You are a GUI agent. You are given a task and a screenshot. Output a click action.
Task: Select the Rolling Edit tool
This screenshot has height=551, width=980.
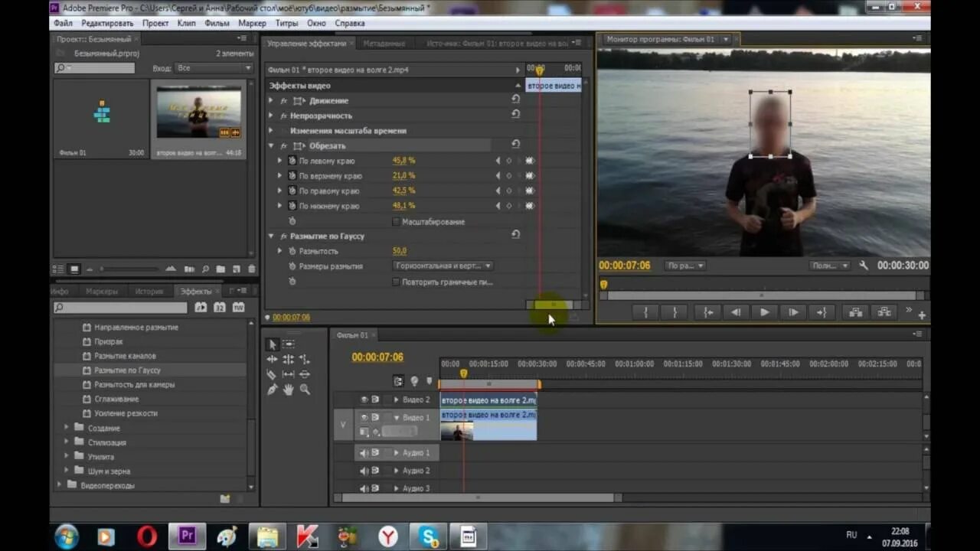289,359
